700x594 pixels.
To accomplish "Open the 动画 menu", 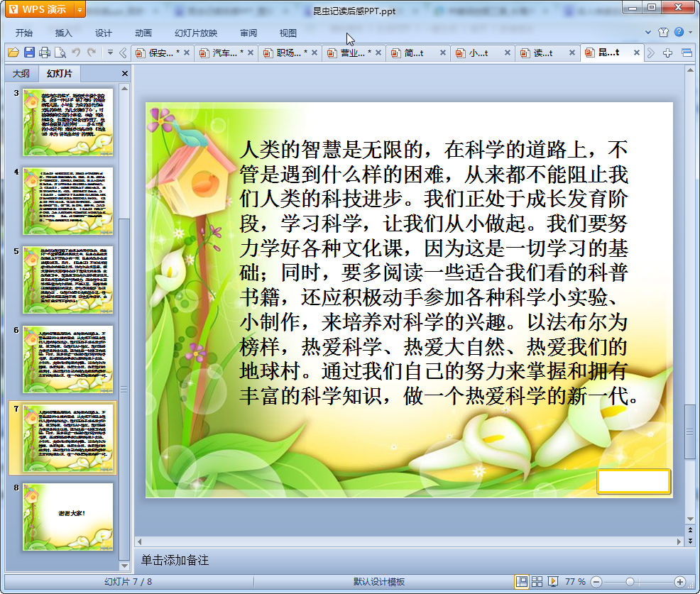I will click(143, 33).
